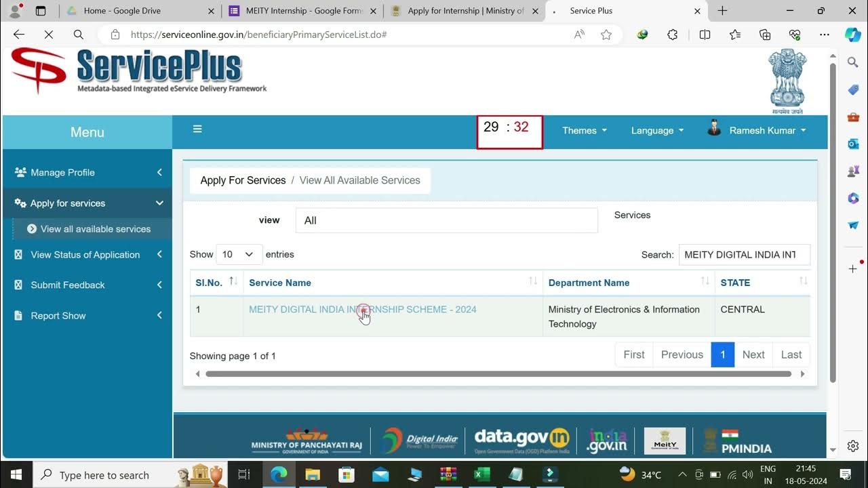
Task: Open new browser tab with plus button
Action: (x=722, y=11)
